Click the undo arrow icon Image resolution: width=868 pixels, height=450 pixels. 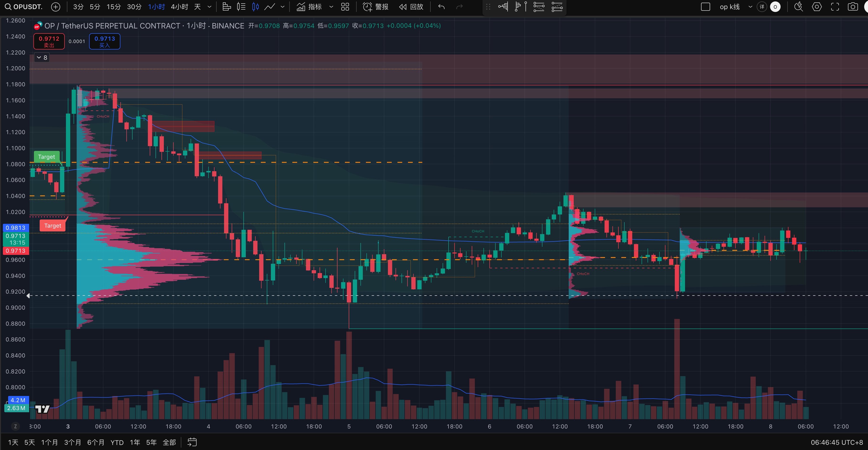441,7
